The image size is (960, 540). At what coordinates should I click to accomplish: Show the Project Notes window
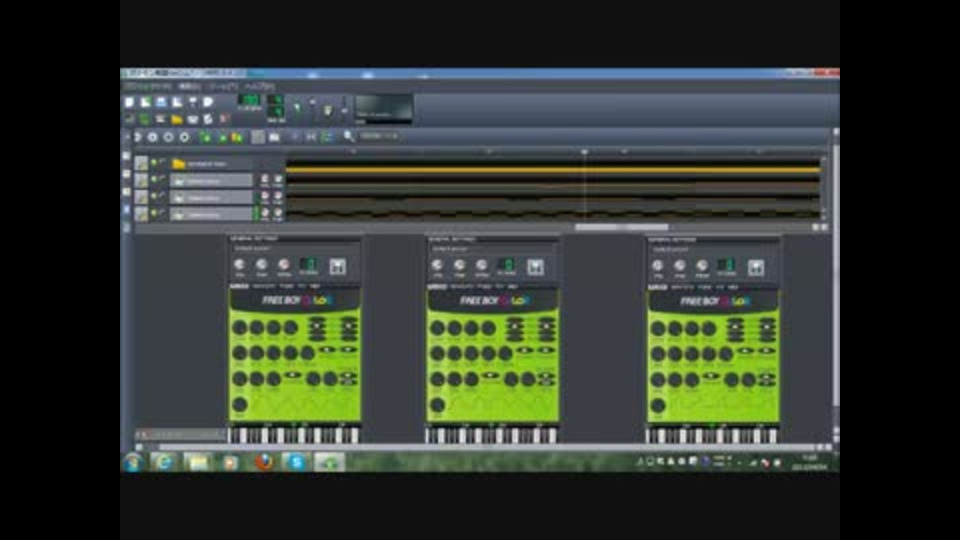[x=209, y=118]
